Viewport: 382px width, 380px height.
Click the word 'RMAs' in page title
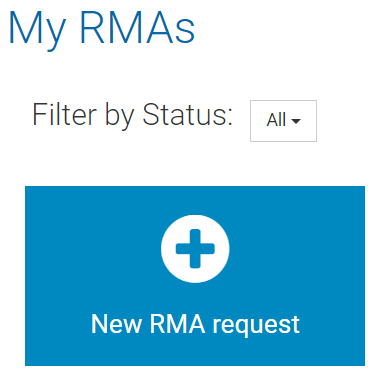point(137,28)
